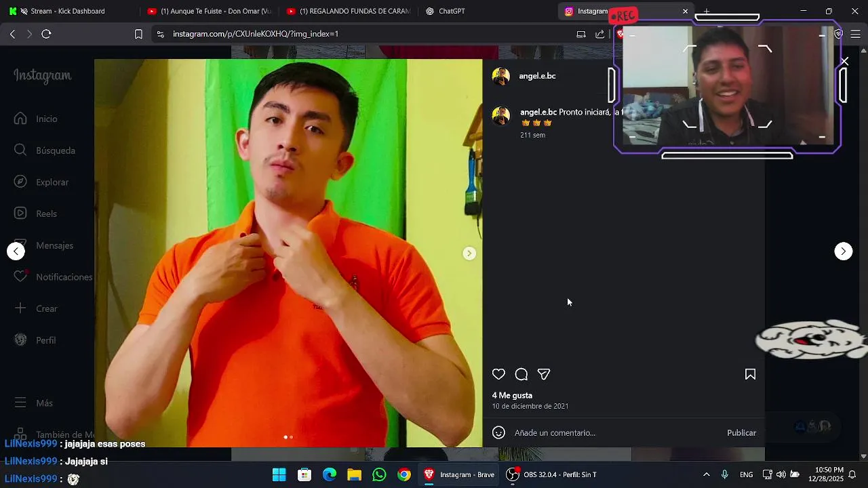Click the Añade un comentario field
The height and width of the screenshot is (488, 868).
coord(616,432)
